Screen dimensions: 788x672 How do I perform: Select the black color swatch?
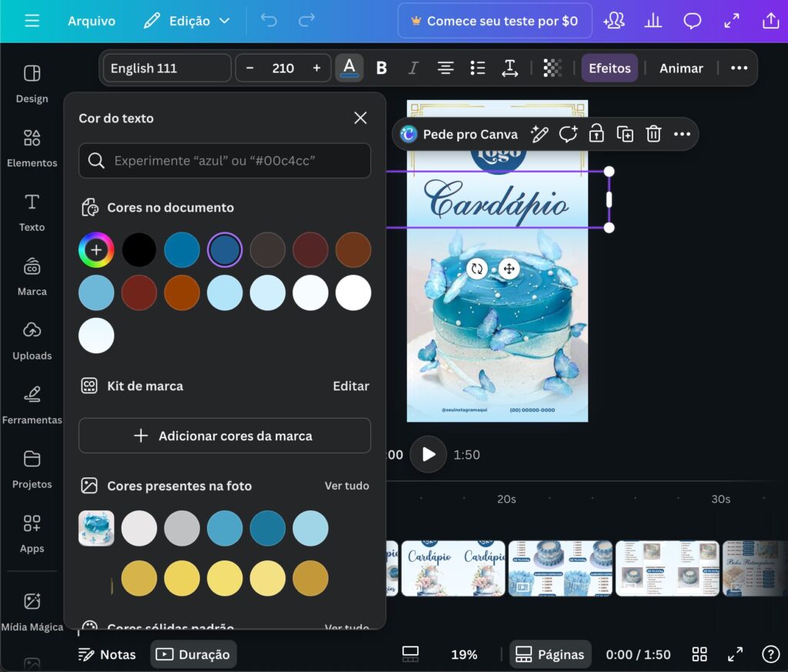tap(139, 250)
